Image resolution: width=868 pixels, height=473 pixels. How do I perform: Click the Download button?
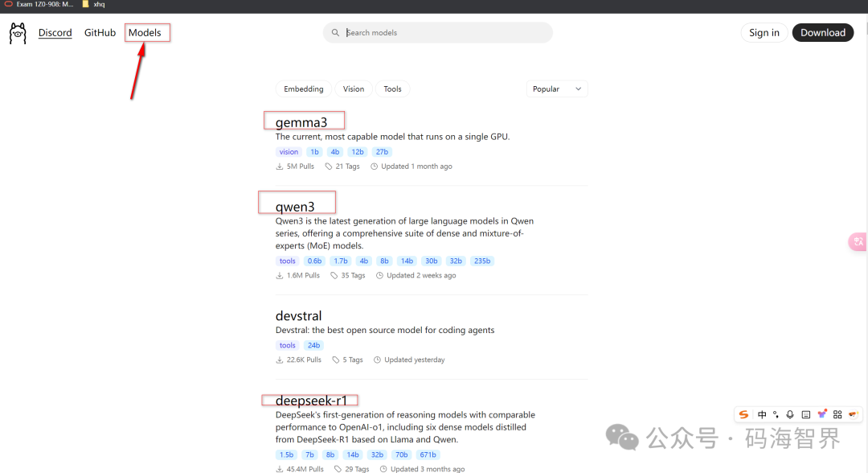coord(823,33)
